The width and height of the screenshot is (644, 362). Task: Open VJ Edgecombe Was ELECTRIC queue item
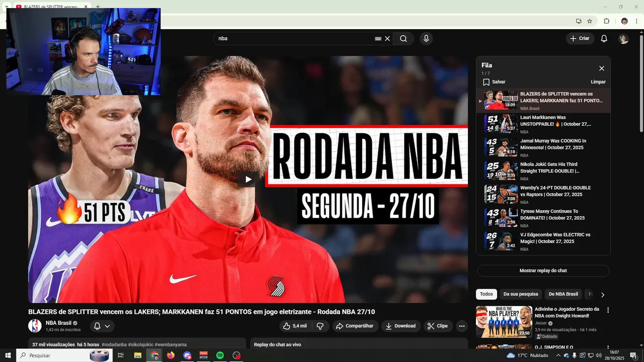(x=543, y=241)
